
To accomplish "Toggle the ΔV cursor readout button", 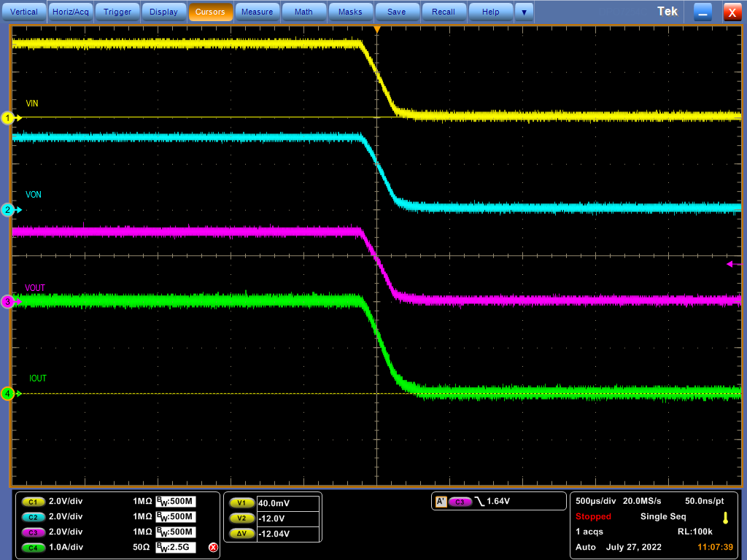I will (x=241, y=533).
